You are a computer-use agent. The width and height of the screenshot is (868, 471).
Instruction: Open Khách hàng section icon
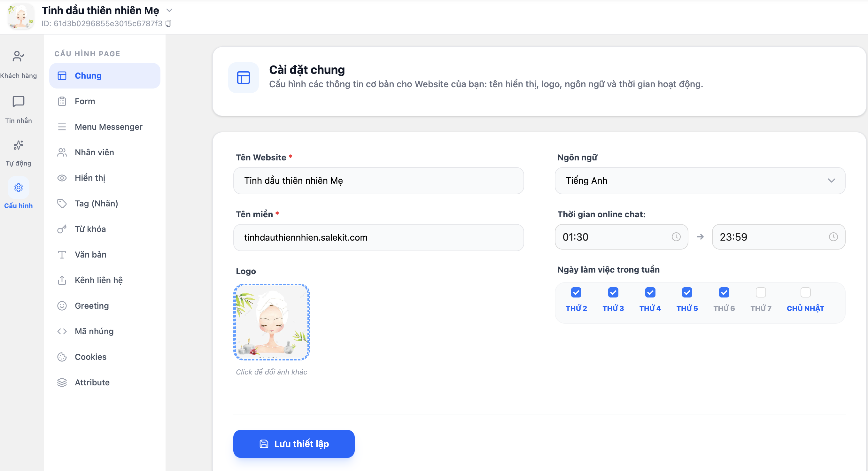pyautogui.click(x=18, y=56)
